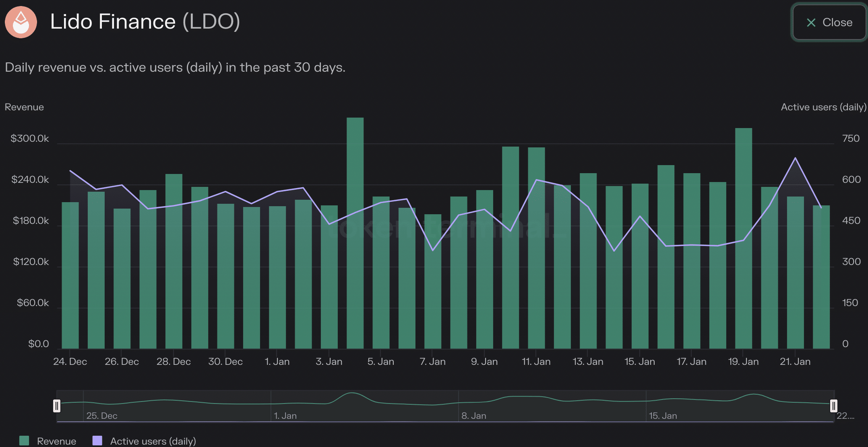Click the purple Active users legend square

(x=97, y=441)
